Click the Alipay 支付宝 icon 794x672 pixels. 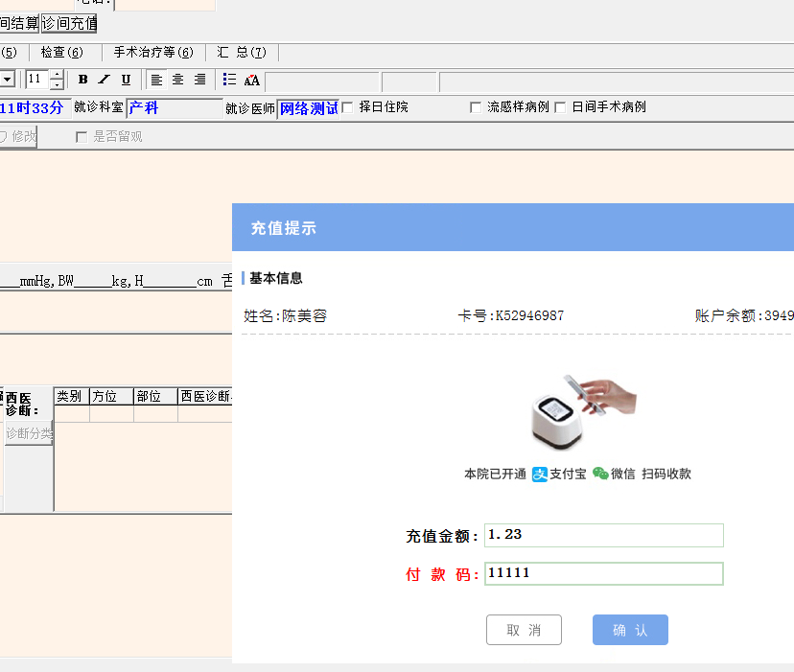[540, 474]
